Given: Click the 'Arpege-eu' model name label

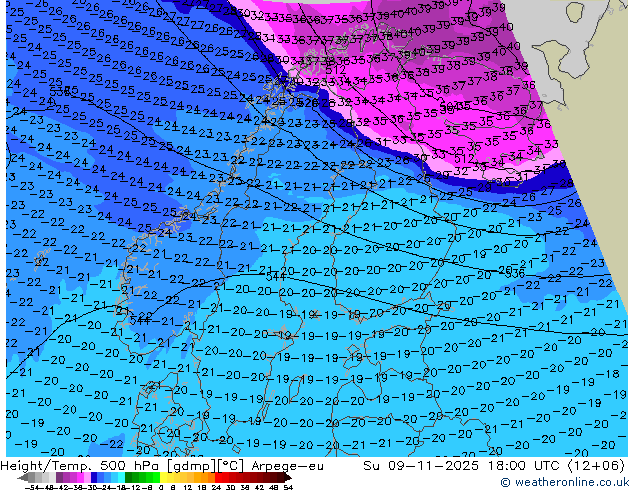Looking at the screenshot, I should 287,466.
